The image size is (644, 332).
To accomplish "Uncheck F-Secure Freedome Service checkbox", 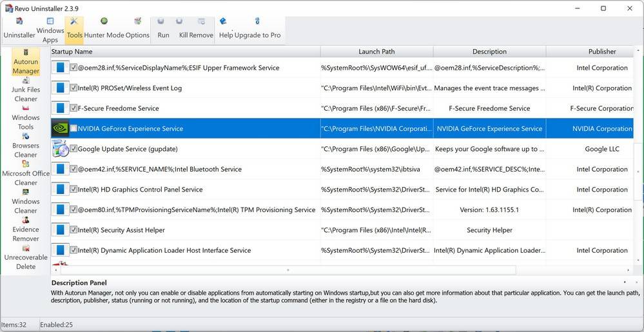I will 73,108.
